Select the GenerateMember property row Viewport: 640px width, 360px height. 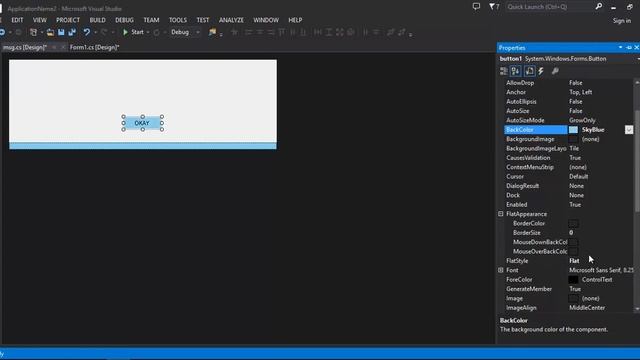coord(569,289)
